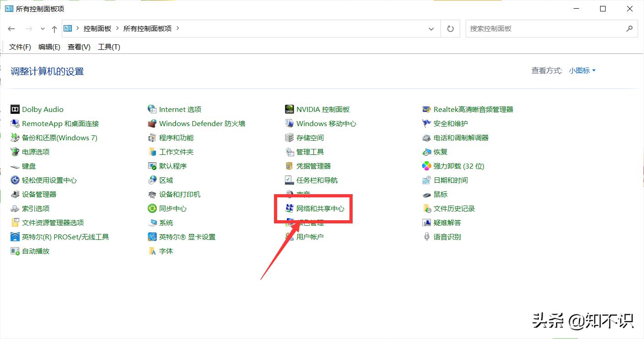Open Dolby Audio settings
Viewport: 644px width, 339px height.
43,109
